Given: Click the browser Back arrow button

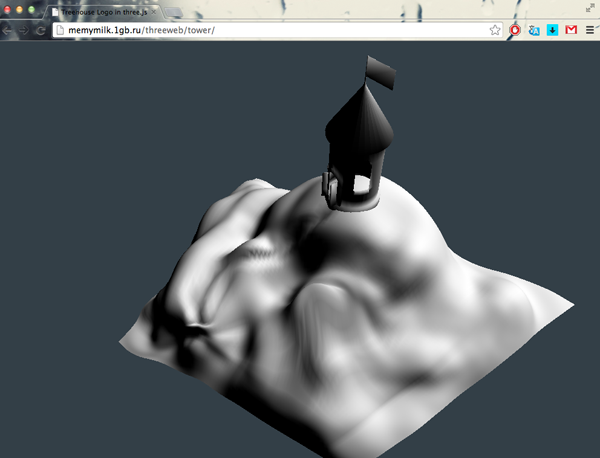Looking at the screenshot, I should tap(6, 30).
